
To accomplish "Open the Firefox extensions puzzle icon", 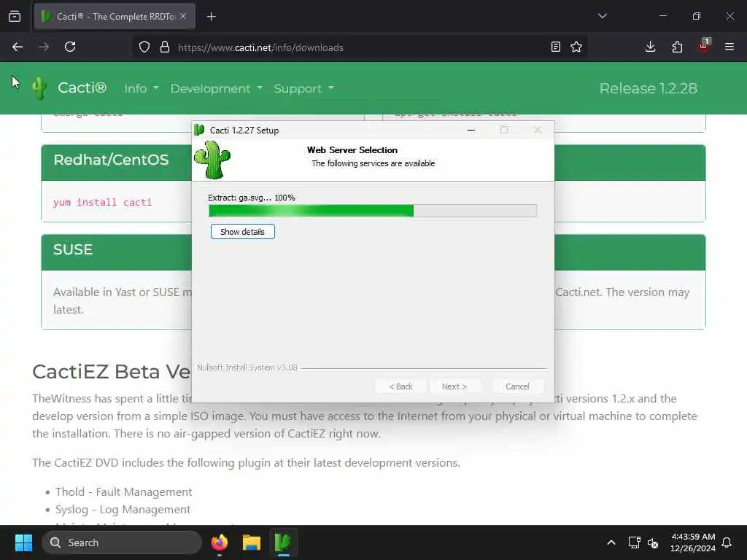I will (677, 47).
